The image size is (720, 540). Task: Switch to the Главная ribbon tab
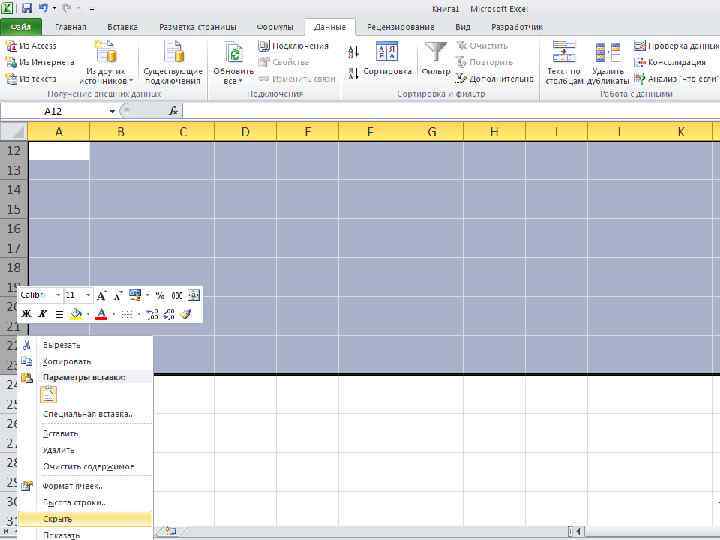tap(71, 27)
